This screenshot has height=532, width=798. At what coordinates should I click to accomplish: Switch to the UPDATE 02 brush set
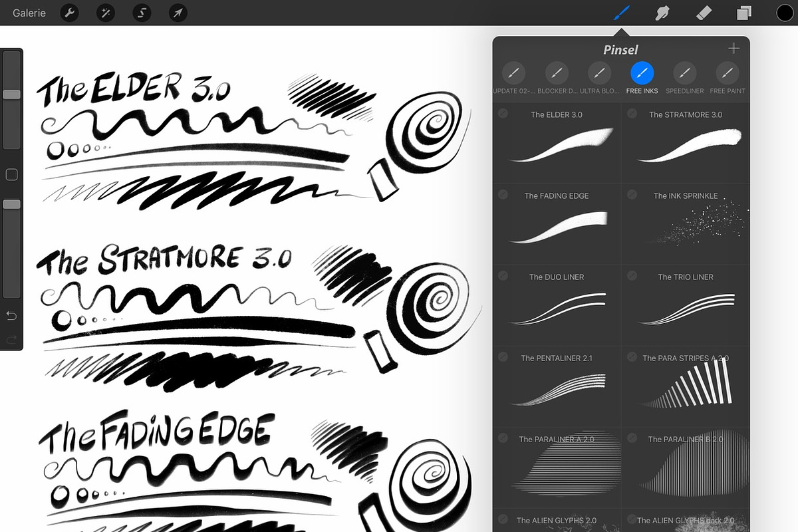[513, 78]
